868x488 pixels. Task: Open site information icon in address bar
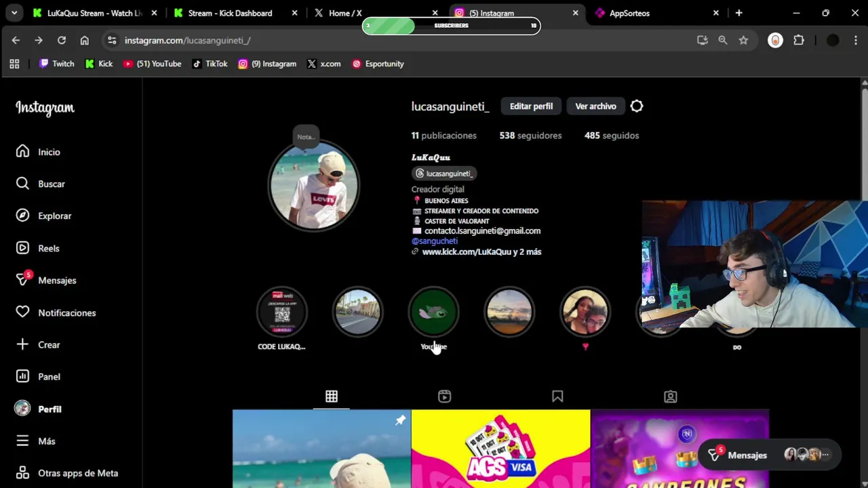click(x=112, y=40)
